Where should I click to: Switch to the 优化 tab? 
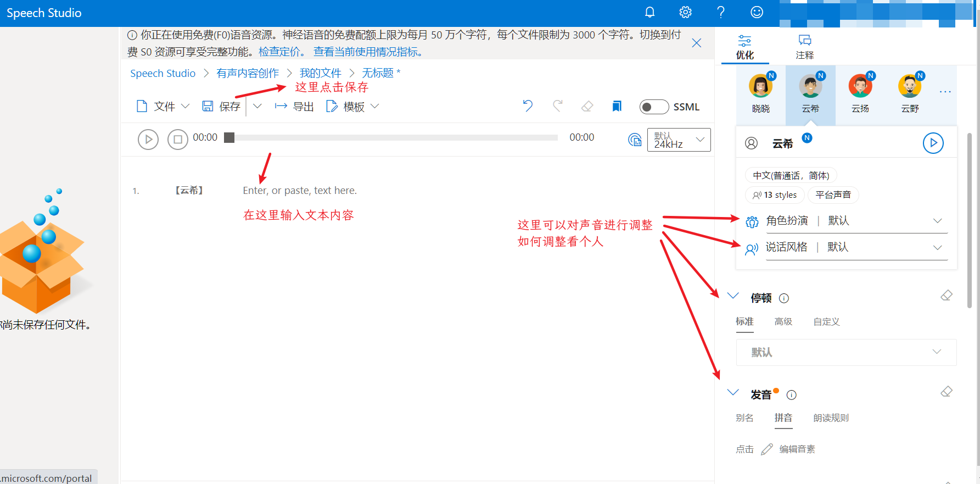[x=745, y=47]
